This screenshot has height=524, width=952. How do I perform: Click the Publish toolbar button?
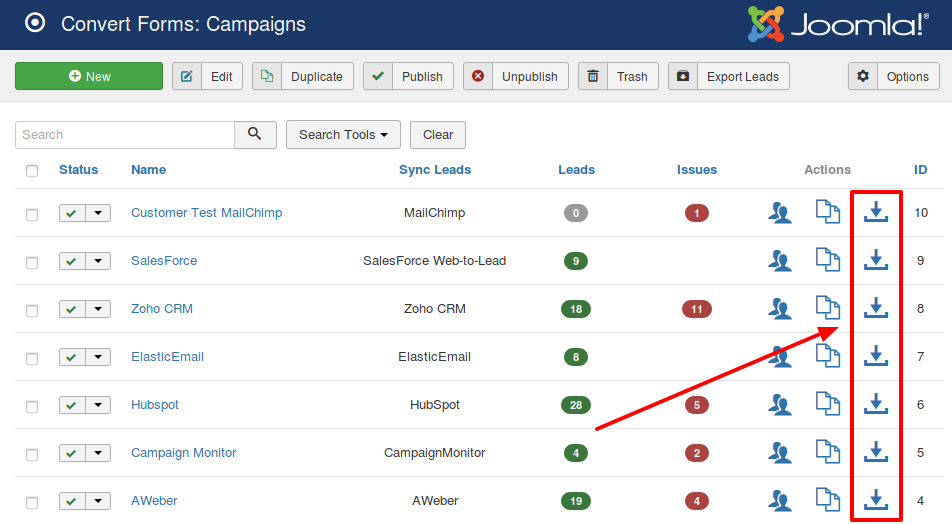408,76
